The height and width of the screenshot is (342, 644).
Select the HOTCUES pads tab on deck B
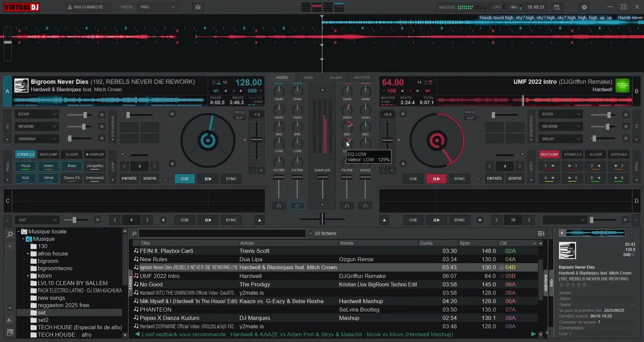pyautogui.click(x=619, y=154)
